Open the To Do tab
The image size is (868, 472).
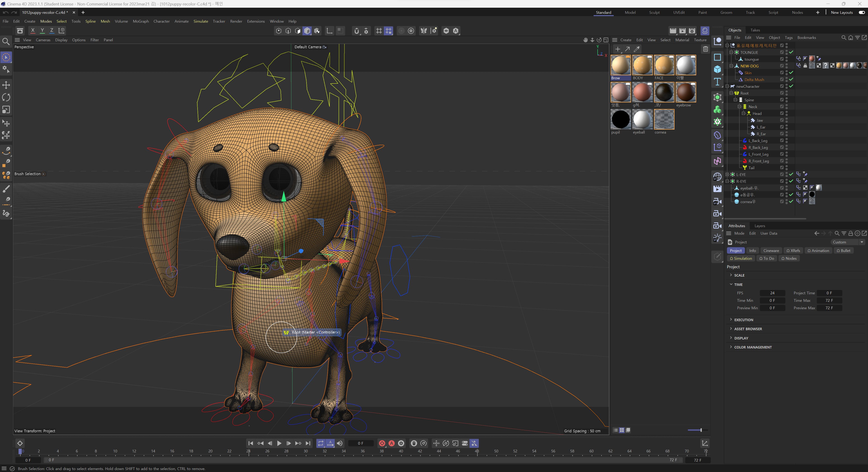click(767, 258)
